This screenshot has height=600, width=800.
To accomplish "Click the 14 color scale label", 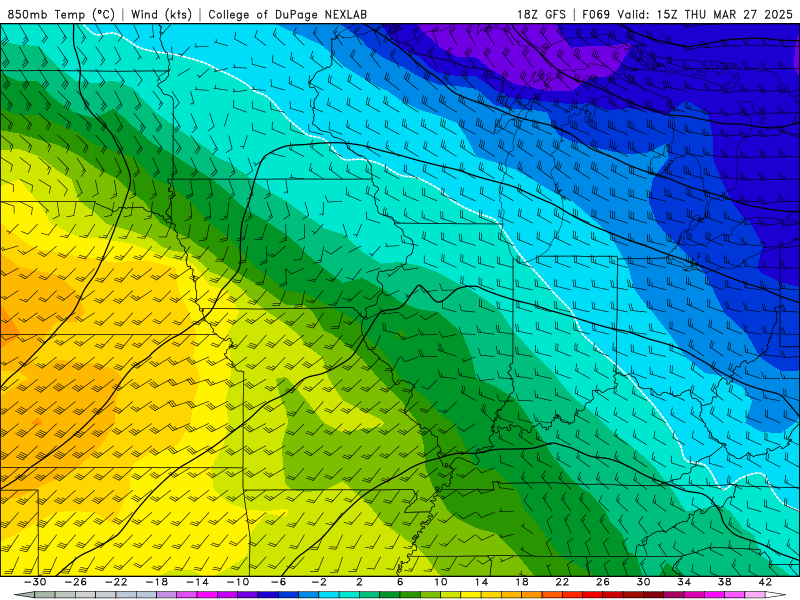I will click(481, 582).
